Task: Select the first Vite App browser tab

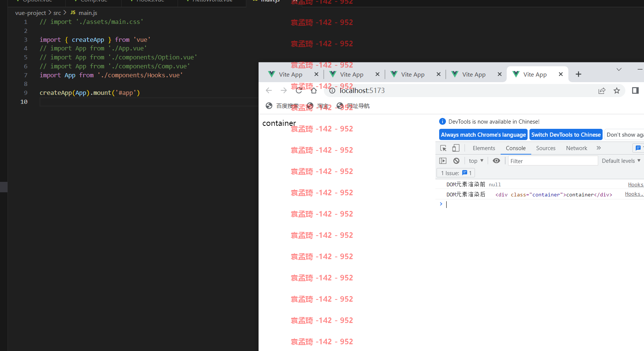Action: click(x=291, y=74)
